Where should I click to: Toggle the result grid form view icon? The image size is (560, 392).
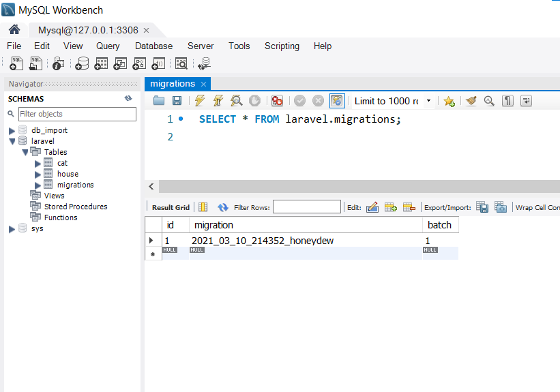[x=203, y=207]
